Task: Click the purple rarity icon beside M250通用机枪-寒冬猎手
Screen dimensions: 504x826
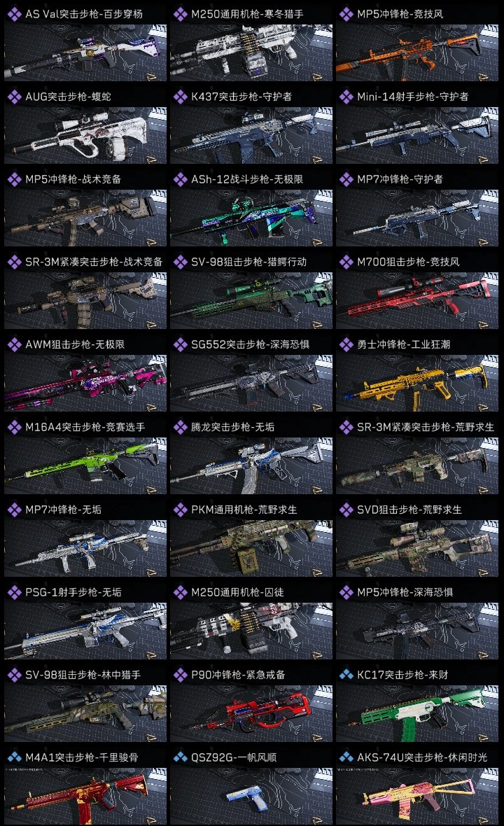Action: (181, 14)
